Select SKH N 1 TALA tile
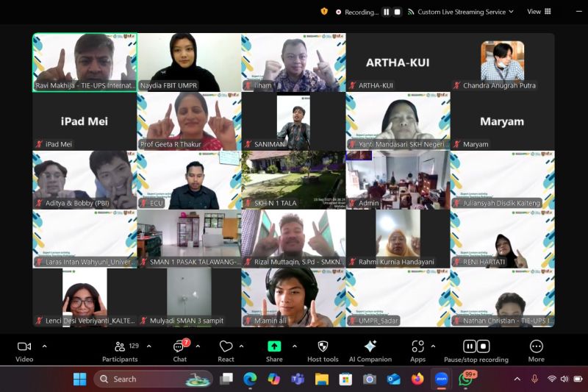The image size is (588, 392). point(293,180)
